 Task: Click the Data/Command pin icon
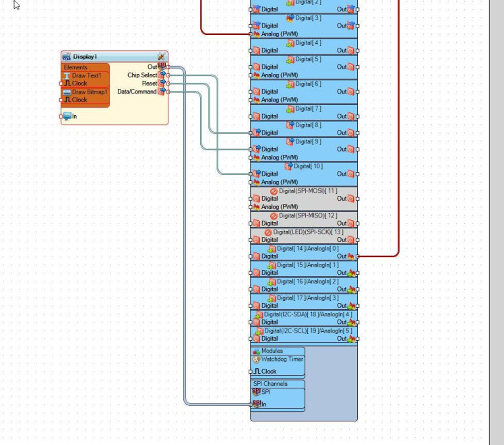[162, 92]
